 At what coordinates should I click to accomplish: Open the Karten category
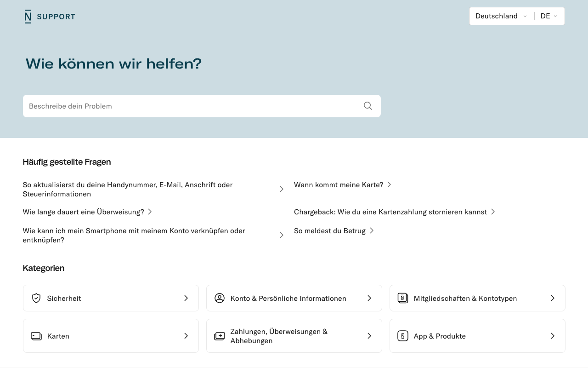tap(111, 336)
